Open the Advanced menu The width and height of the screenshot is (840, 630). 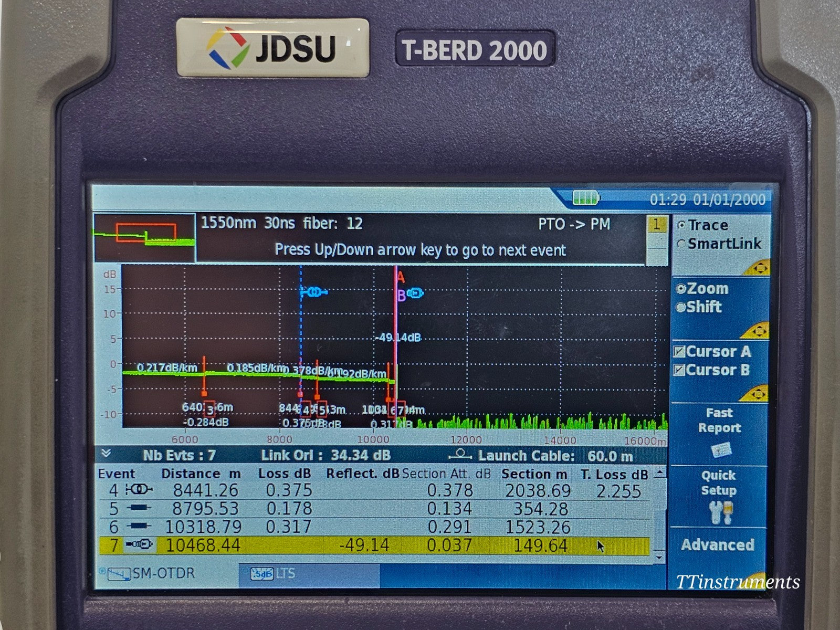point(719,545)
